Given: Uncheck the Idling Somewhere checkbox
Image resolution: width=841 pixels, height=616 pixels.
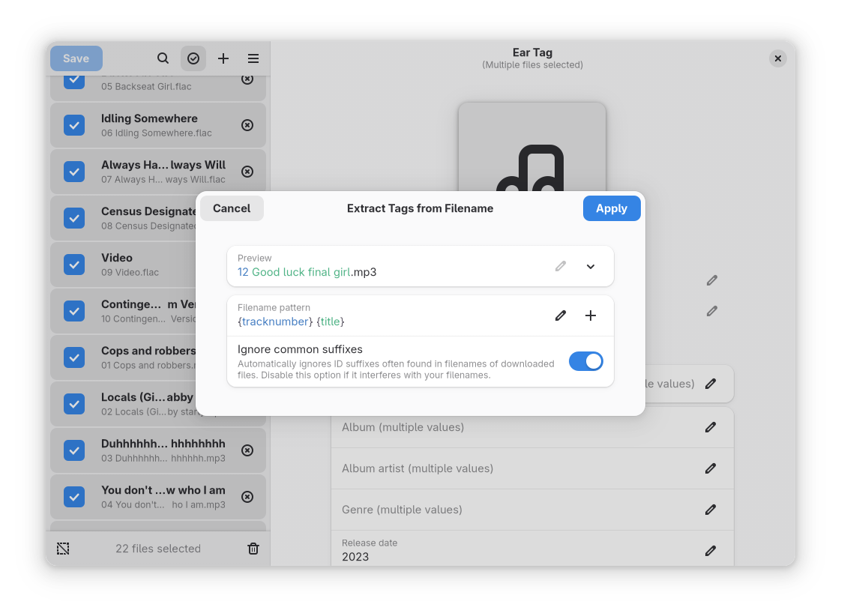Looking at the screenshot, I should coord(74,125).
